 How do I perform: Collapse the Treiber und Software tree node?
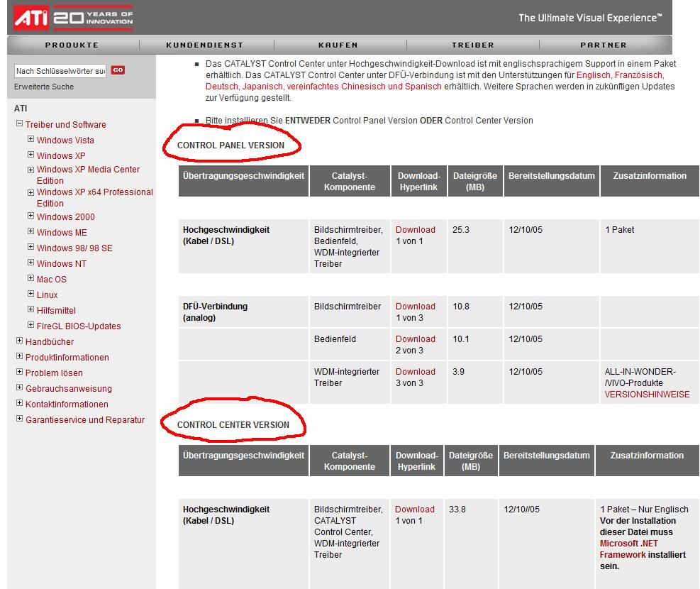(19, 123)
